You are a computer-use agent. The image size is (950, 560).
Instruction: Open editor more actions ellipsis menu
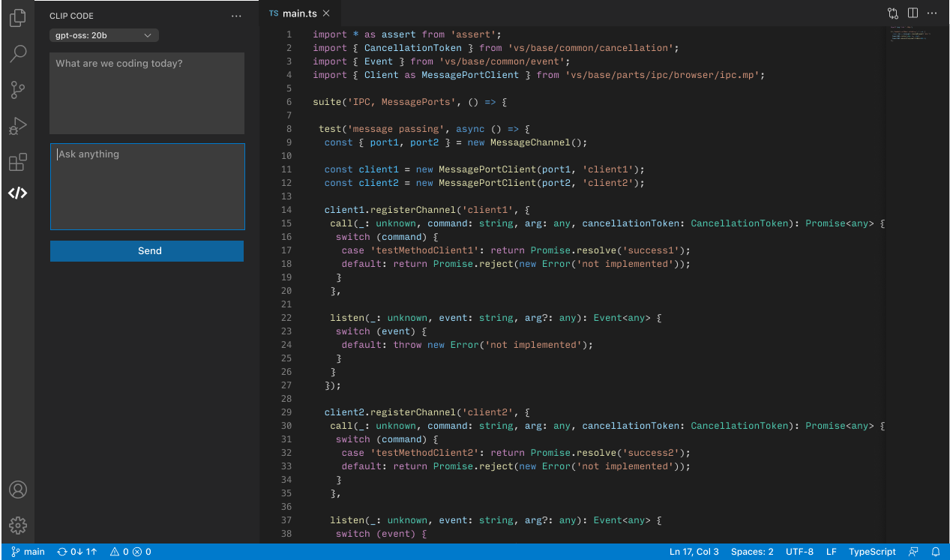[x=933, y=13]
